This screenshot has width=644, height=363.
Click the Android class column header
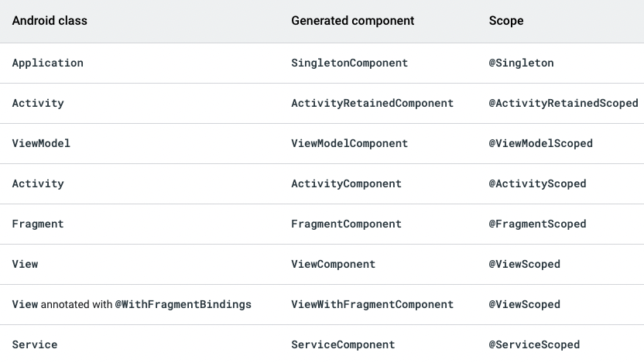click(50, 21)
